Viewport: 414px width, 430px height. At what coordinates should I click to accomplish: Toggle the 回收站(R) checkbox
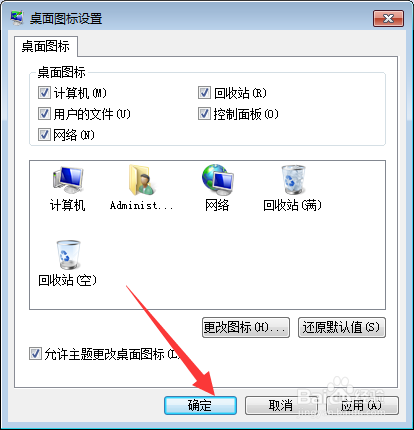point(204,93)
